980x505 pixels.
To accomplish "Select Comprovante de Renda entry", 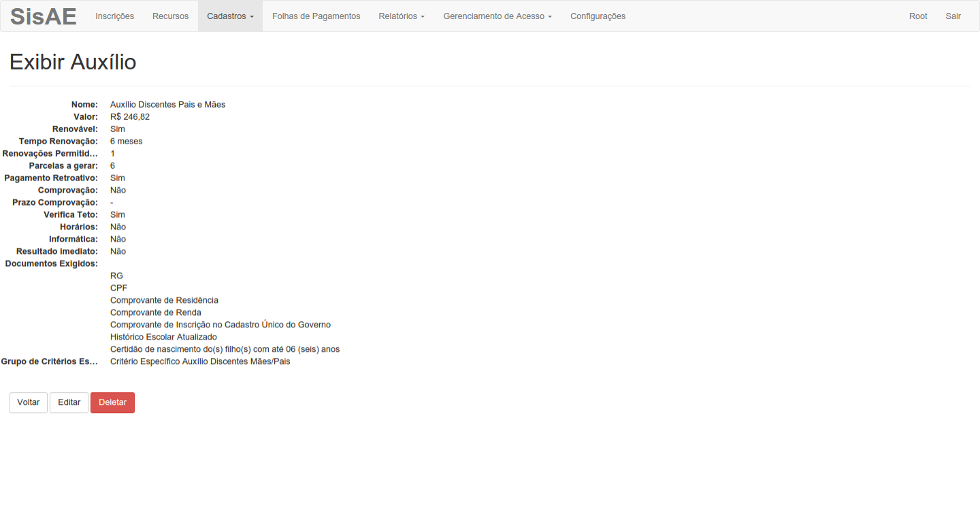I will click(x=156, y=313).
